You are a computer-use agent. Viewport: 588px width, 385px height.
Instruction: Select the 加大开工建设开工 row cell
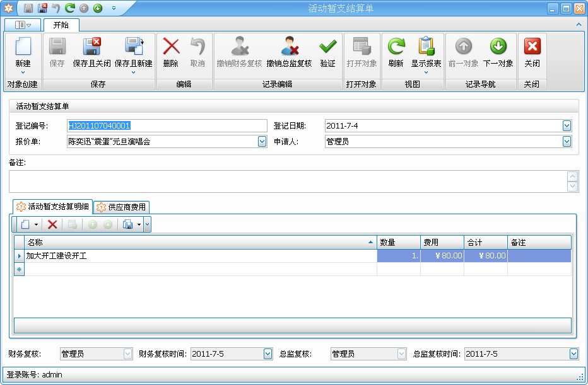[201, 256]
